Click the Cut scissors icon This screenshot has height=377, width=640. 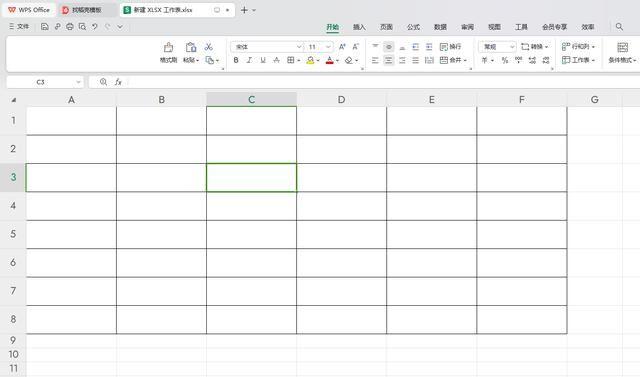pyautogui.click(x=209, y=47)
